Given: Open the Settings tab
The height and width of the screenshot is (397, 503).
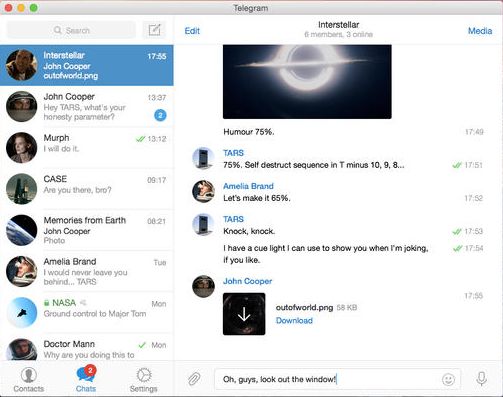Looking at the screenshot, I should [x=143, y=380].
